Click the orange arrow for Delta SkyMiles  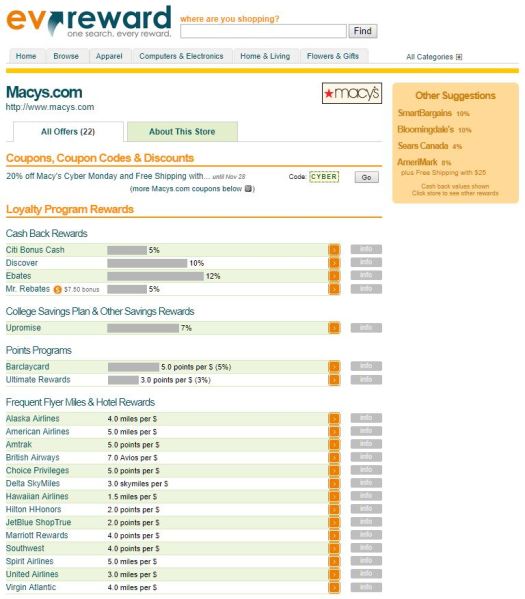coord(334,484)
